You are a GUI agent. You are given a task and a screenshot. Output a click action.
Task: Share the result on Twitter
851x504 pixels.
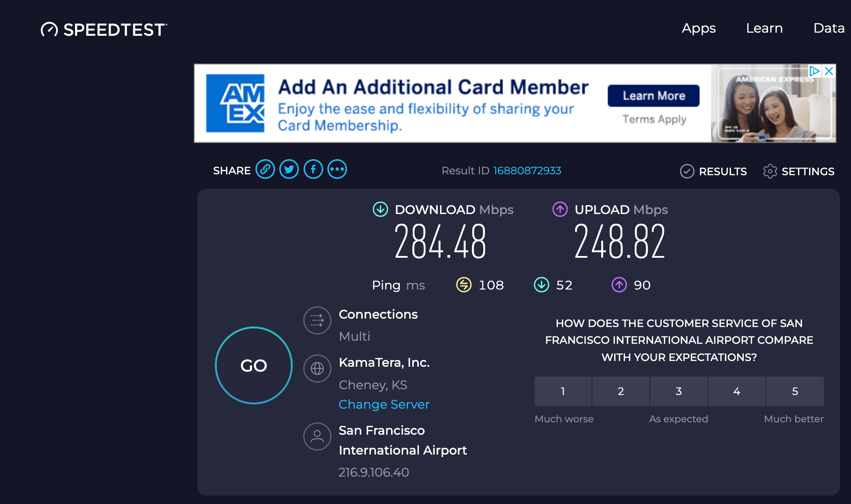pos(289,169)
